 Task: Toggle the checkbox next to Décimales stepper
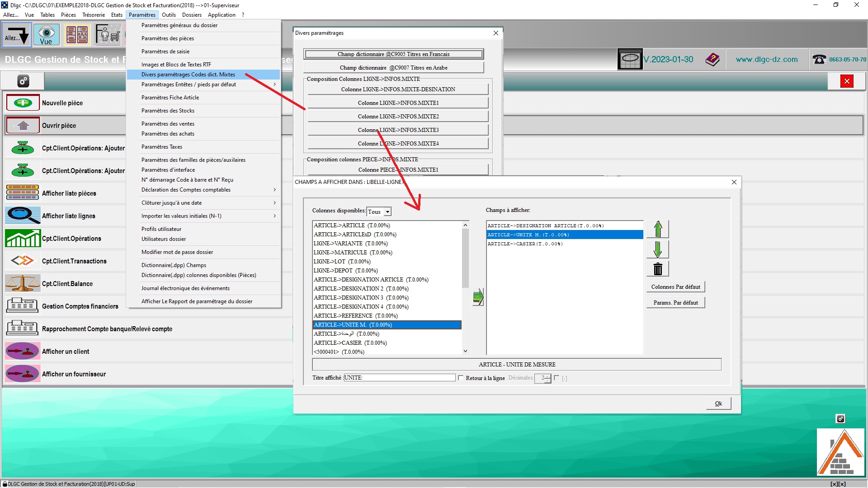[x=557, y=378]
